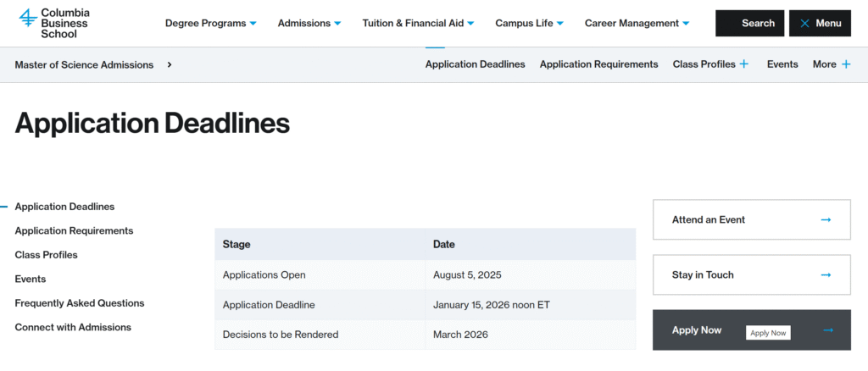Open Frequently Asked Questions sidebar link
The height and width of the screenshot is (371, 868).
(80, 303)
